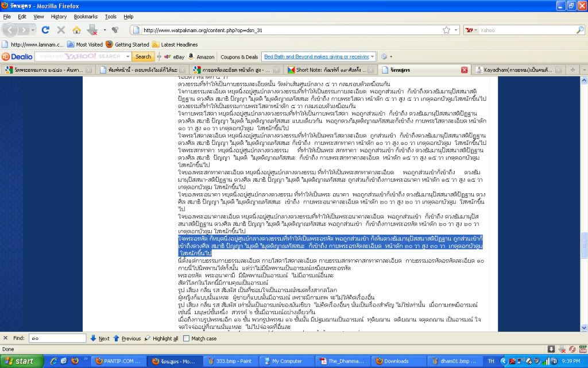This screenshot has width=588, height=368.
Task: Switch to The_Dhamma PDF taskbar window
Action: 342,361
